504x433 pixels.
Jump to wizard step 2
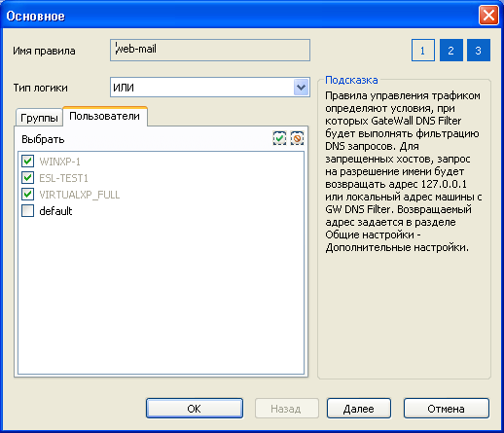click(x=451, y=51)
